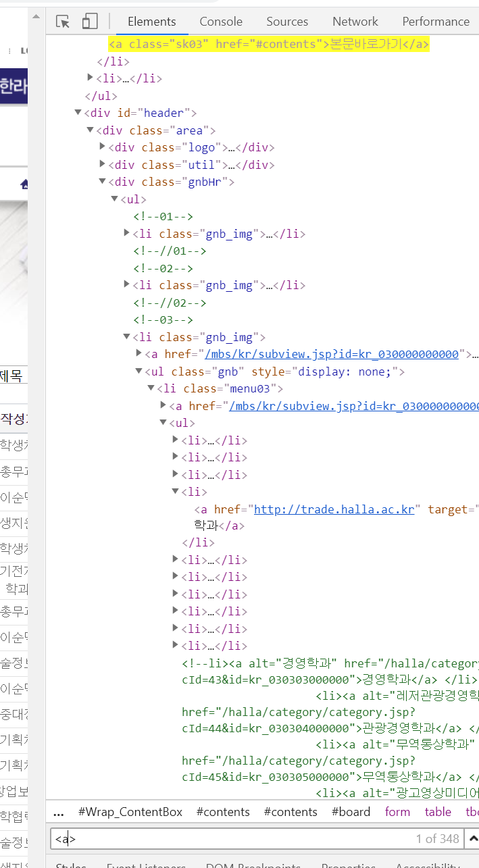Image resolution: width=479 pixels, height=868 pixels.
Task: Follow the trade.halla.ac.kr href link
Action: click(334, 509)
